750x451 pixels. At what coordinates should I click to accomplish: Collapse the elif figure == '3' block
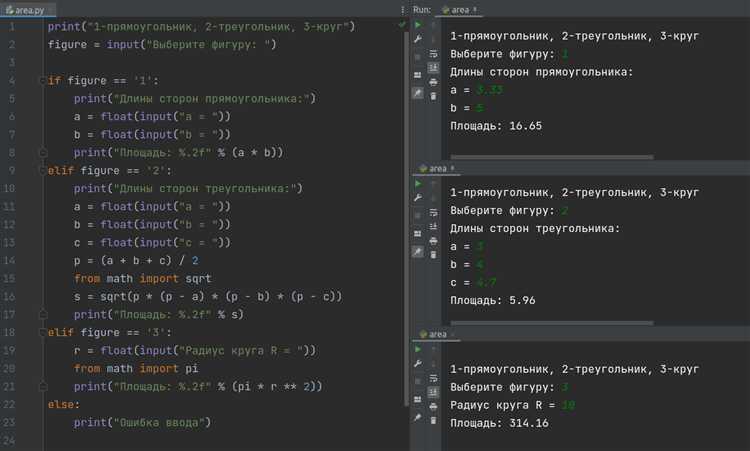click(43, 332)
